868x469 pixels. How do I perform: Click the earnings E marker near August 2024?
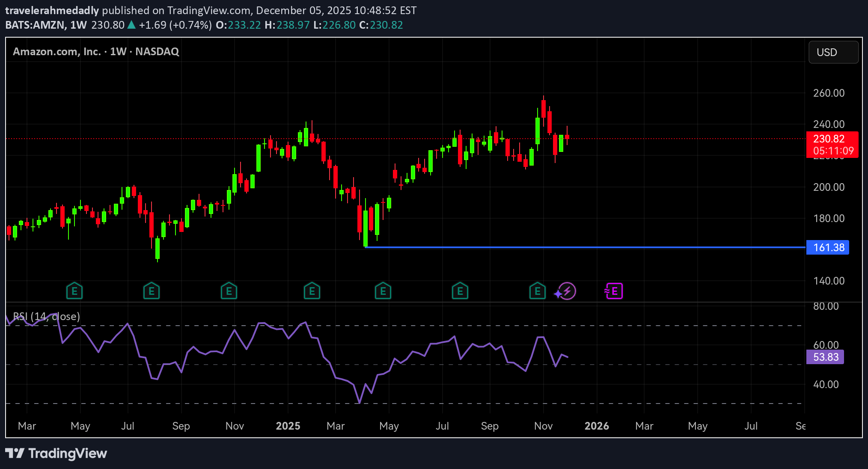152,291
